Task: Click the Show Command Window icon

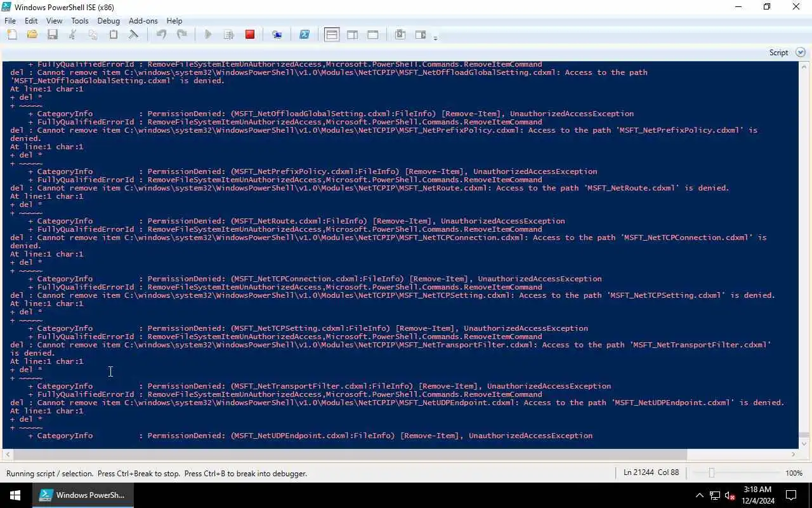Action: click(400, 35)
